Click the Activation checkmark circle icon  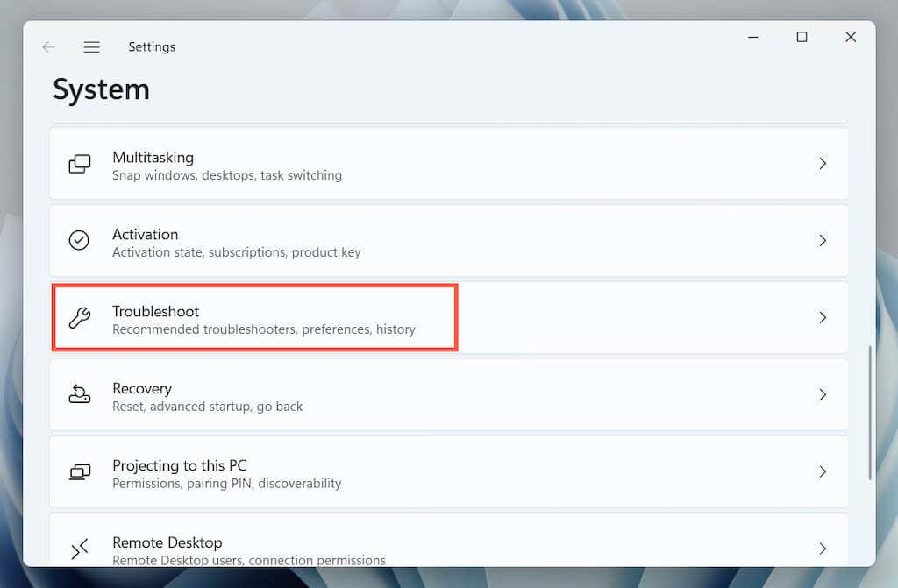(79, 240)
